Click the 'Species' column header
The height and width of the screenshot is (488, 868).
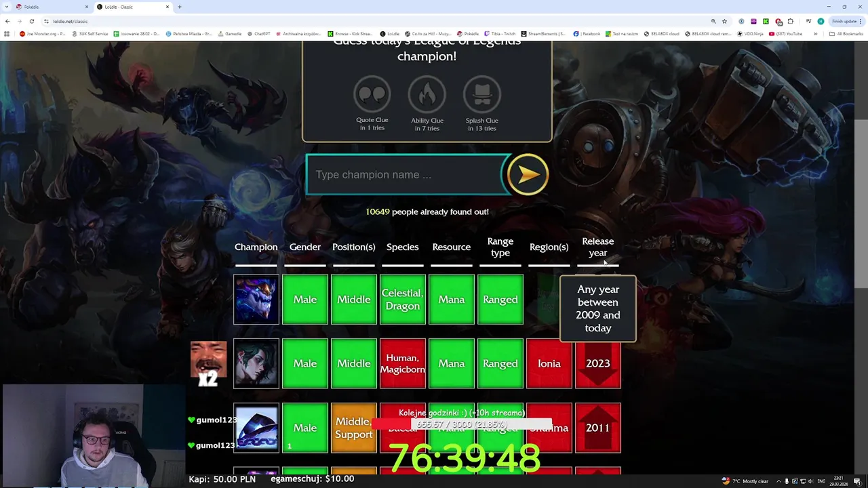point(402,247)
